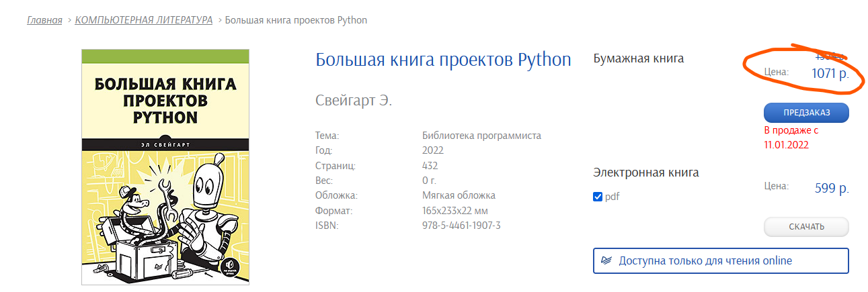Toggle the pdf checkbox
The width and height of the screenshot is (868, 292).
pyautogui.click(x=598, y=197)
